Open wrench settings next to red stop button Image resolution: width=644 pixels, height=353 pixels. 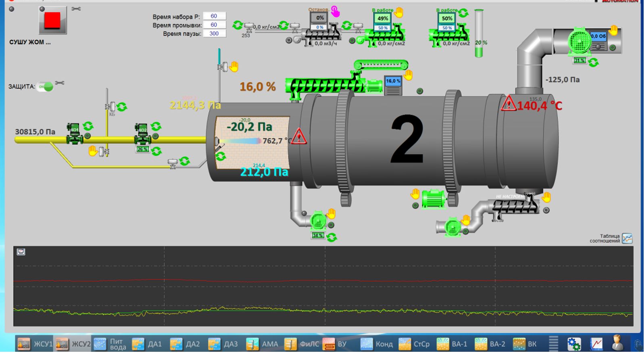click(76, 9)
